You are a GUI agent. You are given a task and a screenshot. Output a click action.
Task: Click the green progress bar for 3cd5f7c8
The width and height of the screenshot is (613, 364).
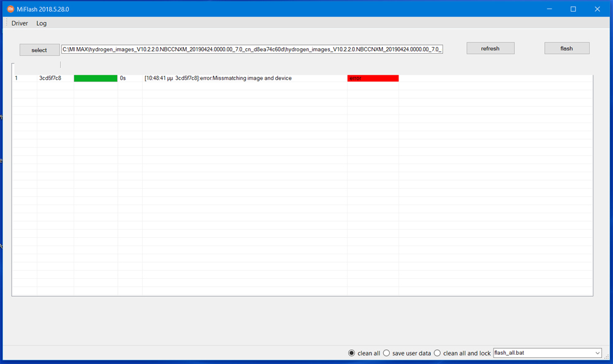(96, 78)
